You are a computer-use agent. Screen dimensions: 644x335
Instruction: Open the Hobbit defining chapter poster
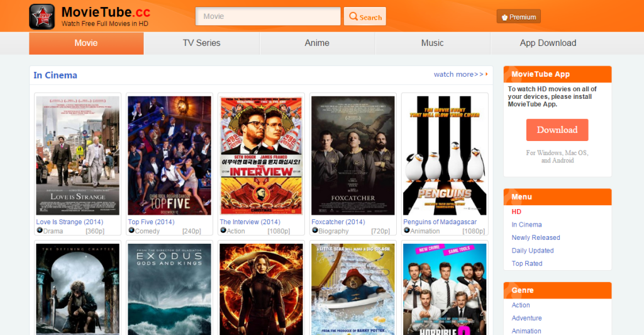pyautogui.click(x=77, y=290)
